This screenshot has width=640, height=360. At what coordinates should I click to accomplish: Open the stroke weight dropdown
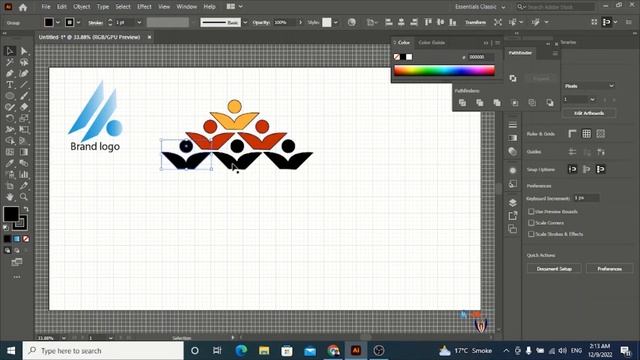coord(139,22)
